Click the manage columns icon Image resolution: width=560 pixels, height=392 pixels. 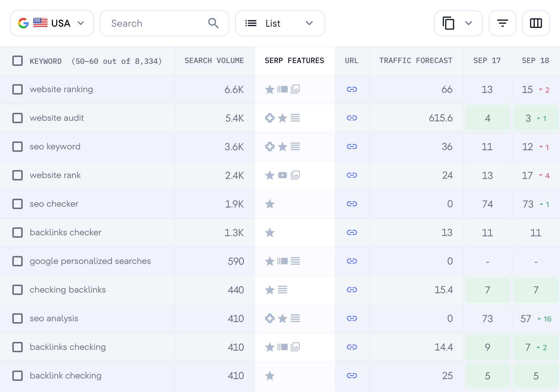[536, 23]
